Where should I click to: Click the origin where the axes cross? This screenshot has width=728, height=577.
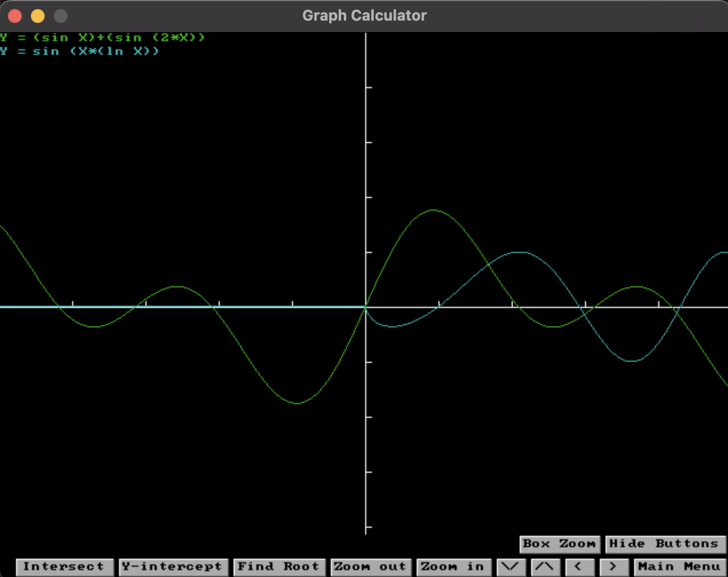366,307
